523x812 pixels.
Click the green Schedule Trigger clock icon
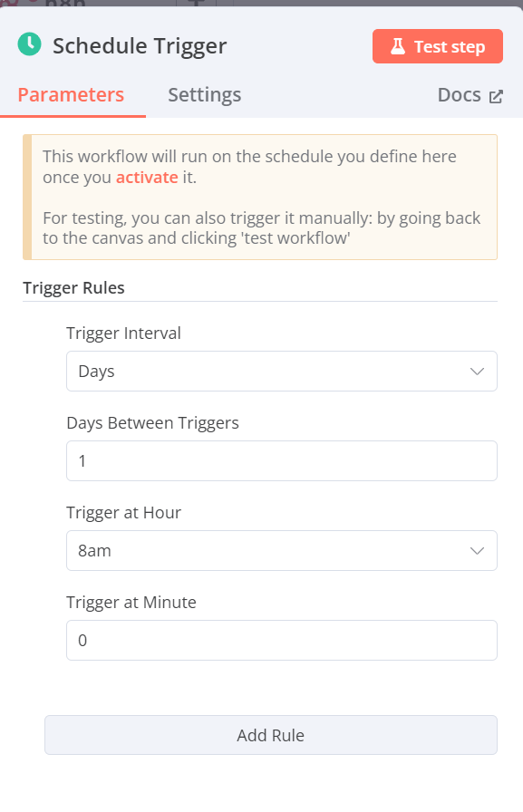(x=30, y=44)
